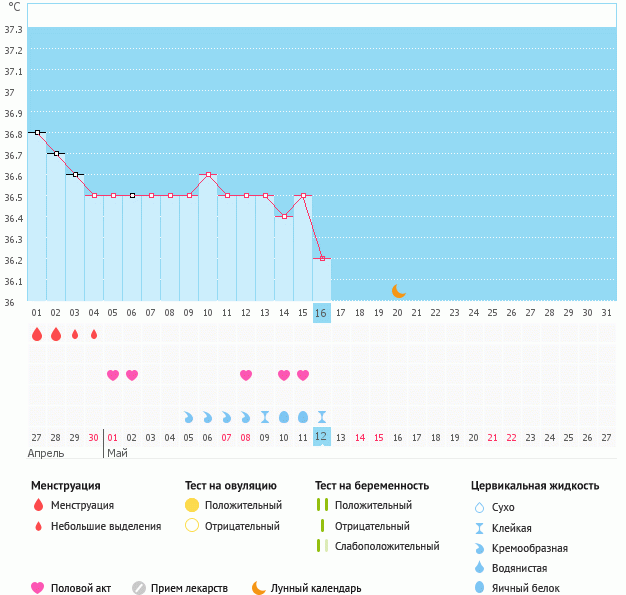The width and height of the screenshot is (626, 595).
Task: Click the Лунный календарь legend moon icon
Action: click(259, 588)
